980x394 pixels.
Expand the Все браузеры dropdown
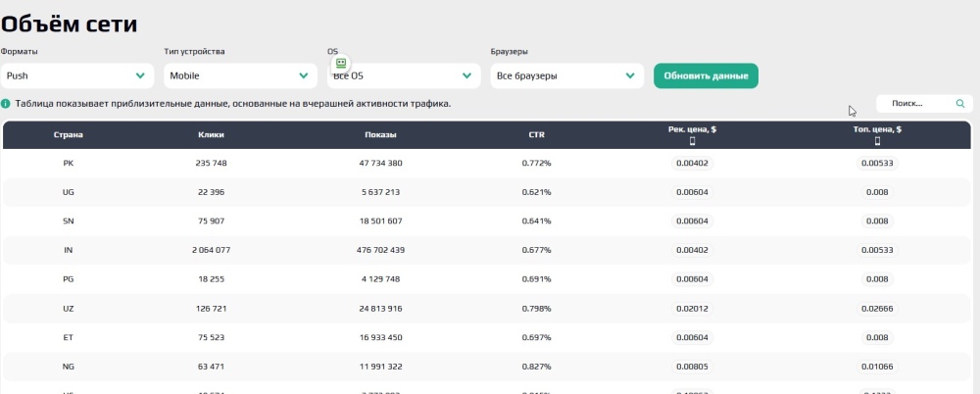pos(566,75)
